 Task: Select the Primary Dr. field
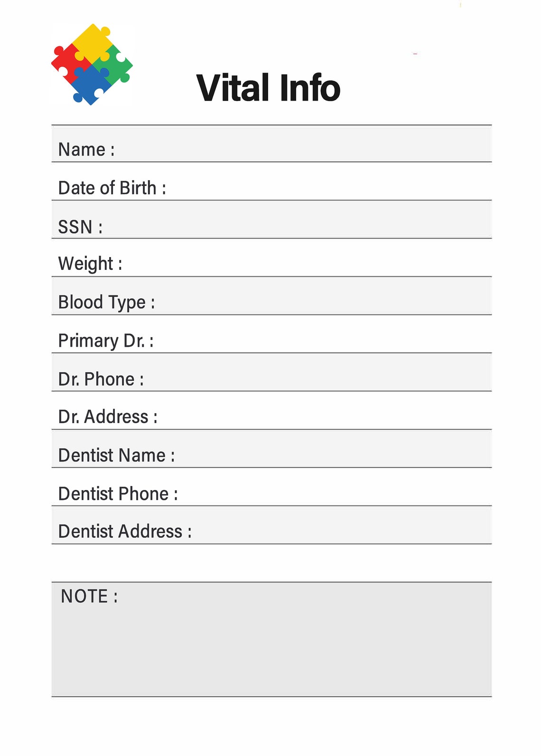tap(271, 334)
